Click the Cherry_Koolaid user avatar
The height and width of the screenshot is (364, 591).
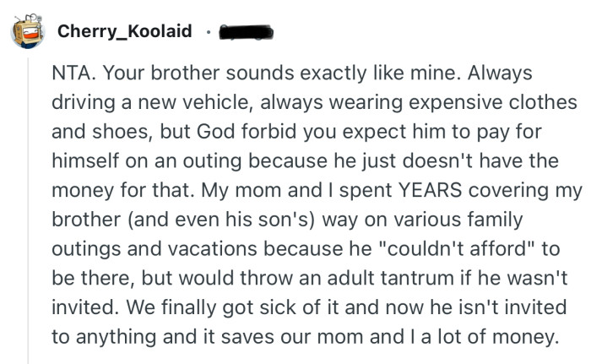(25, 33)
